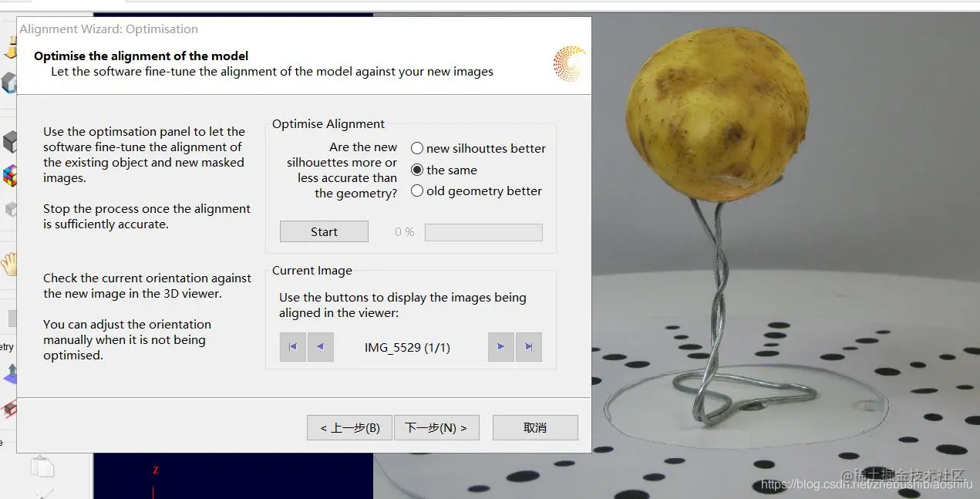The height and width of the screenshot is (499, 980).
Task: Select 'the same' radio option
Action: coord(444,170)
